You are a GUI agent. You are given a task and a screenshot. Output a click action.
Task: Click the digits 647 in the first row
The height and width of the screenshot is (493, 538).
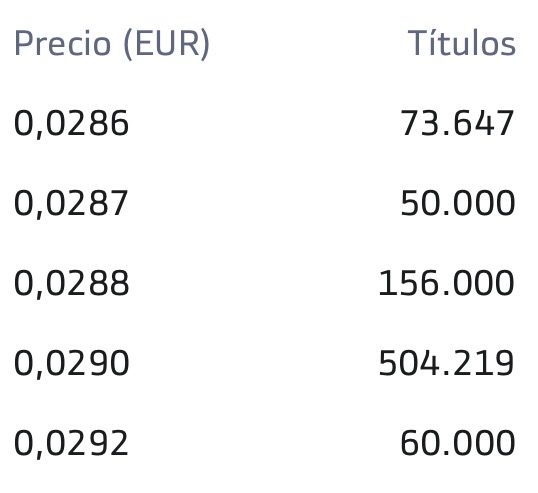click(484, 123)
